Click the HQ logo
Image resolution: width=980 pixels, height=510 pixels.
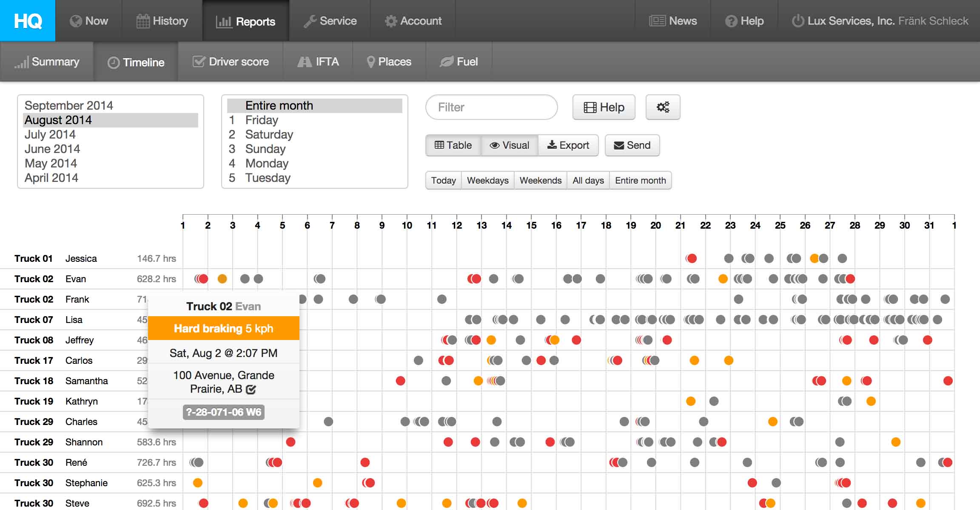28,20
